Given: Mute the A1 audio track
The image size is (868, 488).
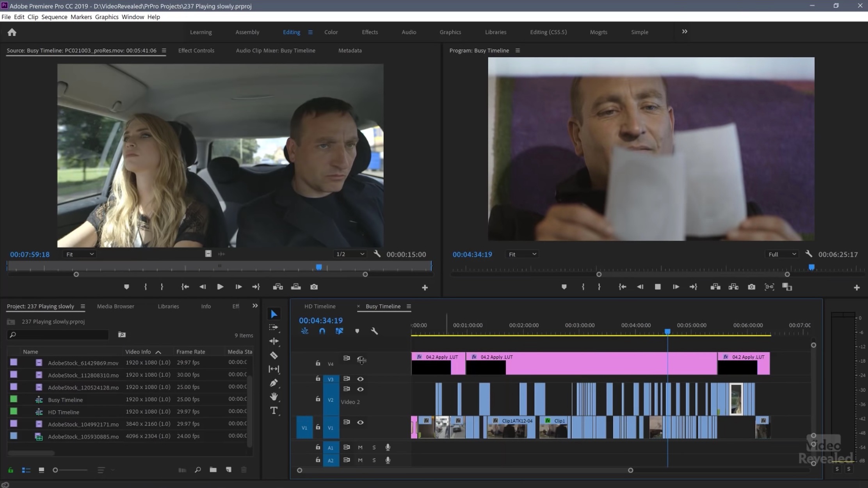Looking at the screenshot, I should coord(360,447).
